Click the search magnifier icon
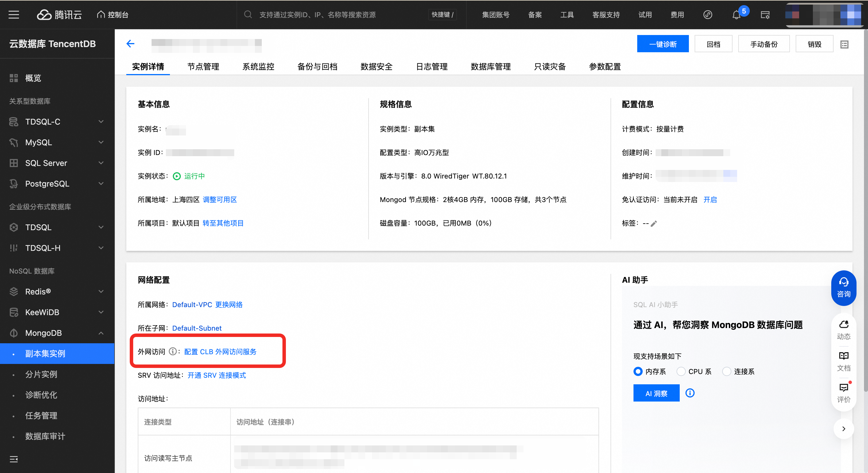The height and width of the screenshot is (473, 868). point(248,14)
